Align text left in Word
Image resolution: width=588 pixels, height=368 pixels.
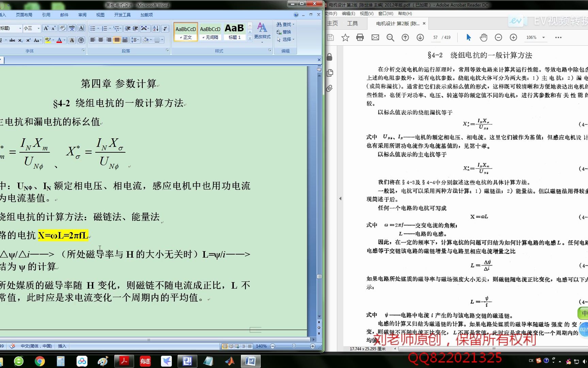pyautogui.click(x=93, y=40)
